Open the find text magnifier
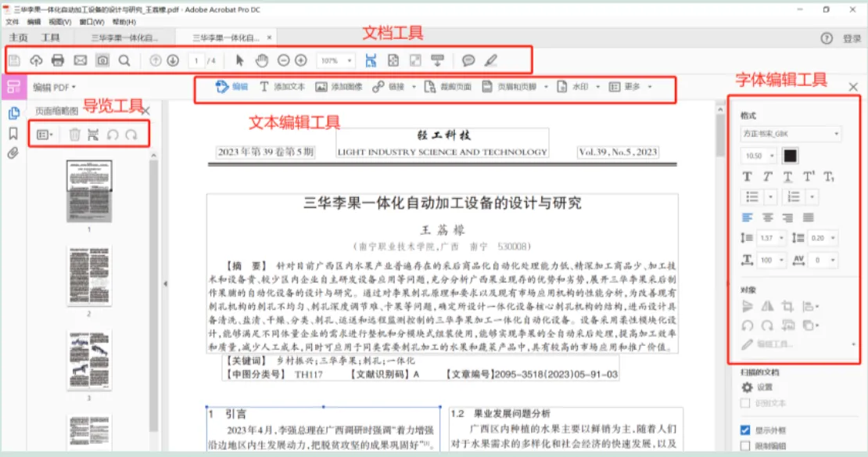The image size is (868, 457). coord(124,60)
